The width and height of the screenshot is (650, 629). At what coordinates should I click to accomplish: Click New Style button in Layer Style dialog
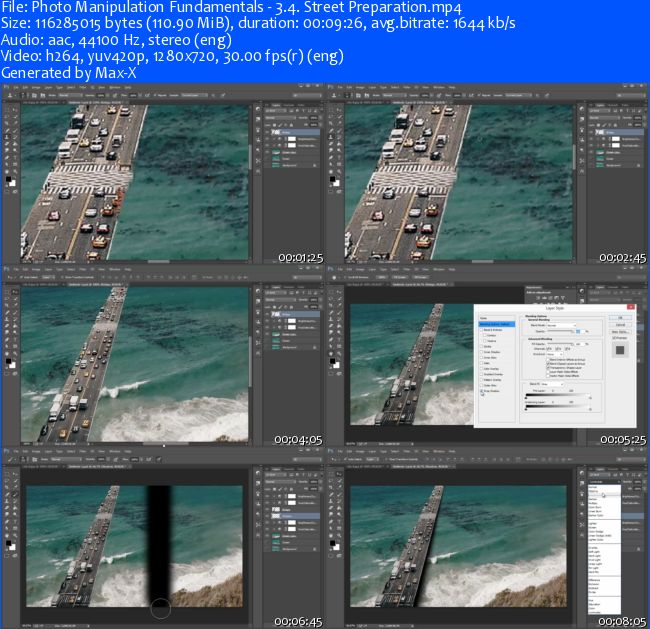click(620, 332)
